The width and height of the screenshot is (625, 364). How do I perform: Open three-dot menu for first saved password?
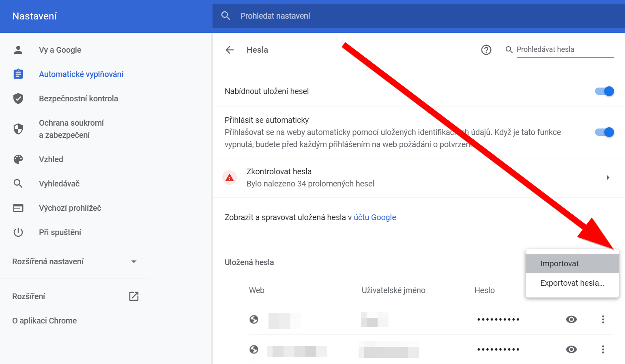(603, 319)
